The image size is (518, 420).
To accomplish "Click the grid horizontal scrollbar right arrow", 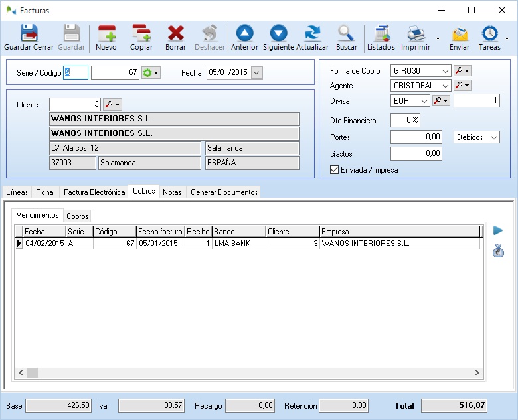I will point(476,374).
